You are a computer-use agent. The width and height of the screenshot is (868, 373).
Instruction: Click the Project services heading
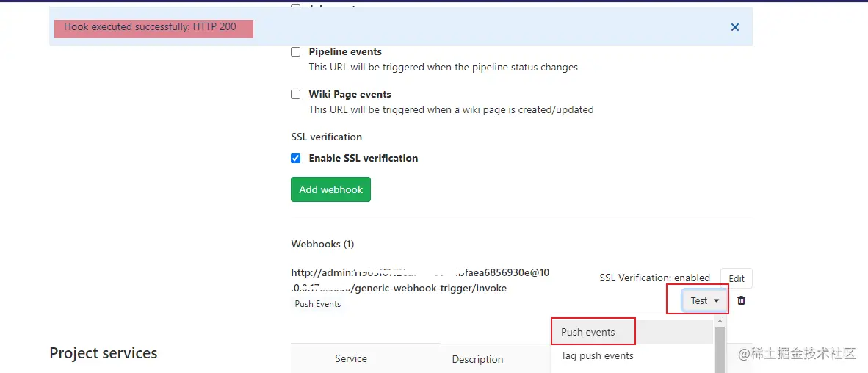pos(104,353)
